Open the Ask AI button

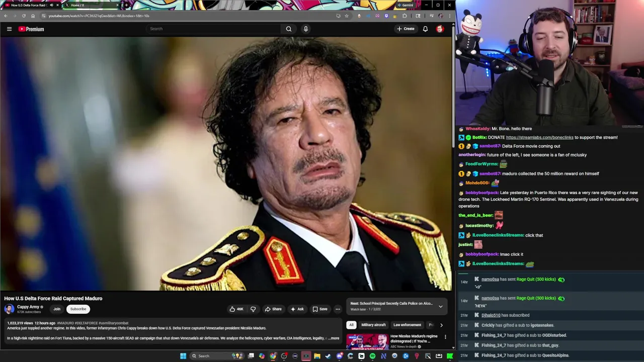click(x=297, y=309)
